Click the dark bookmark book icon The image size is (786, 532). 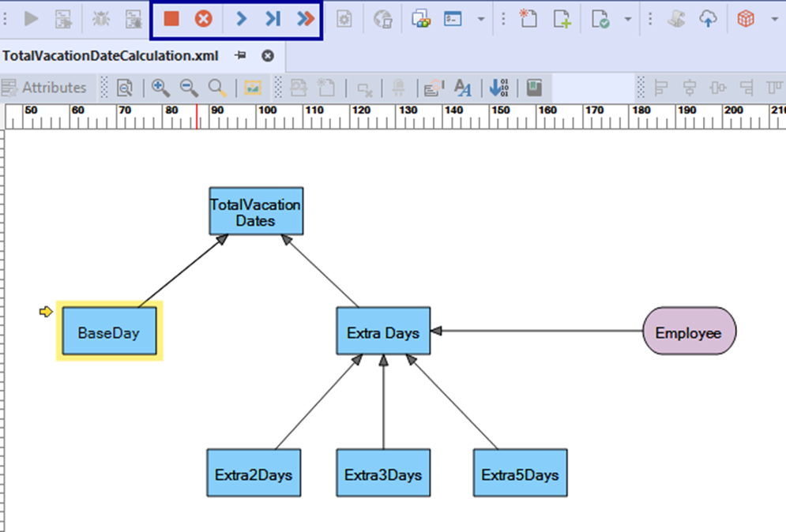[534, 88]
